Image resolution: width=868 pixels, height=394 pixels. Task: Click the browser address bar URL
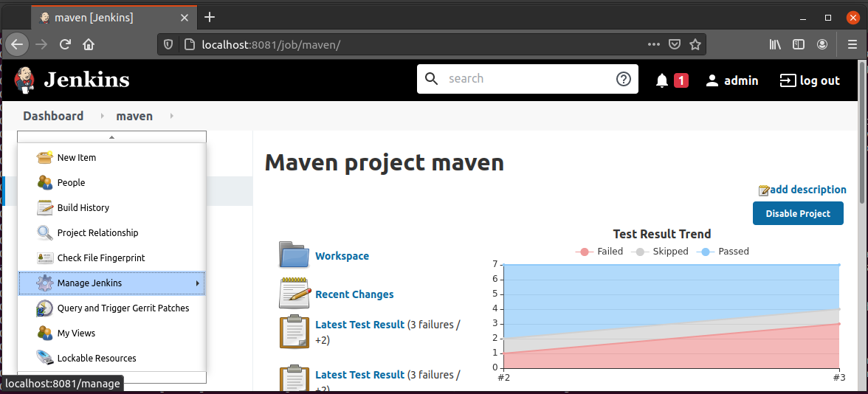pos(271,44)
